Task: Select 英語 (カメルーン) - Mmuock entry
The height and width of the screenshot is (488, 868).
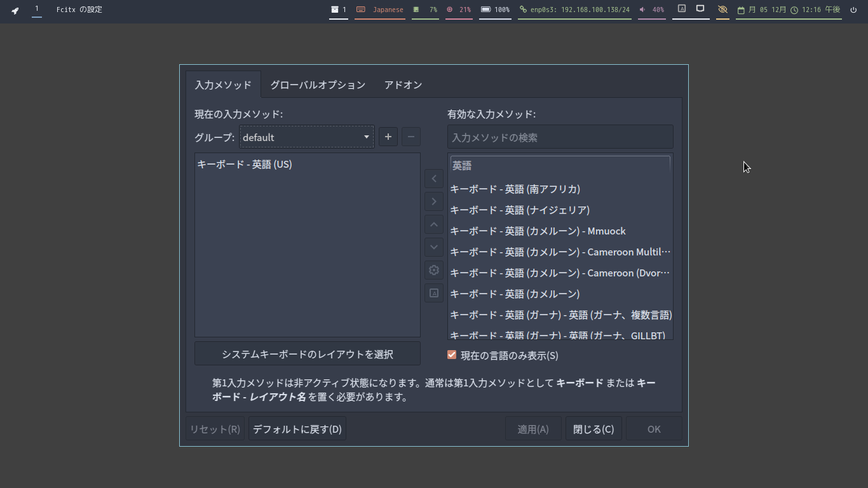Action: pos(560,231)
